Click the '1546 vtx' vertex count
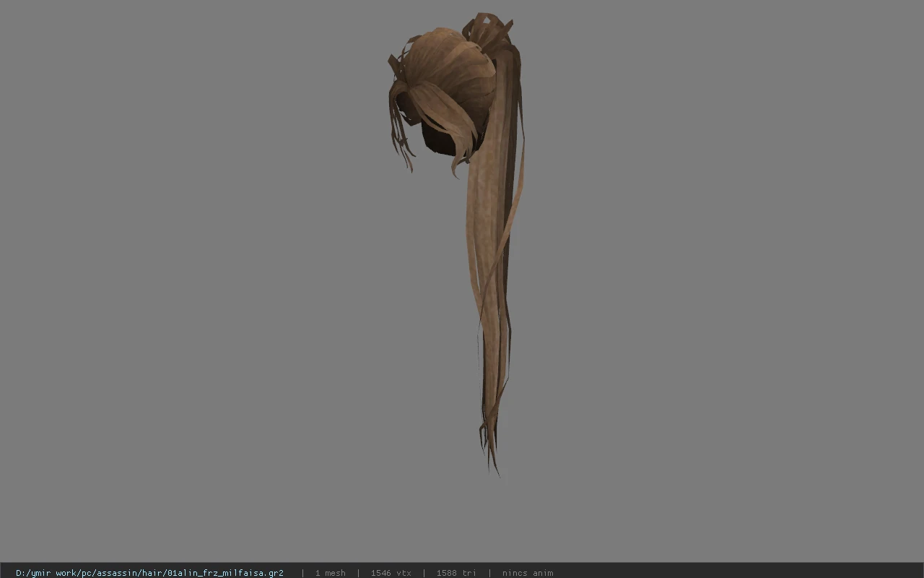 391,573
